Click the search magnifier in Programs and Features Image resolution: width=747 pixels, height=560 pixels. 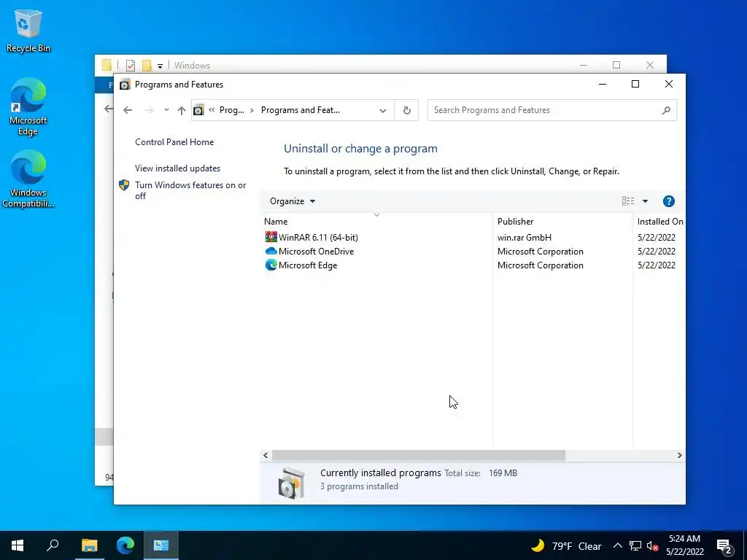(666, 110)
